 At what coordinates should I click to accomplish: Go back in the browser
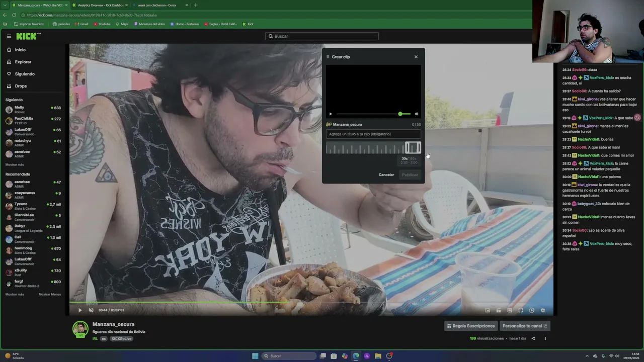[5, 15]
